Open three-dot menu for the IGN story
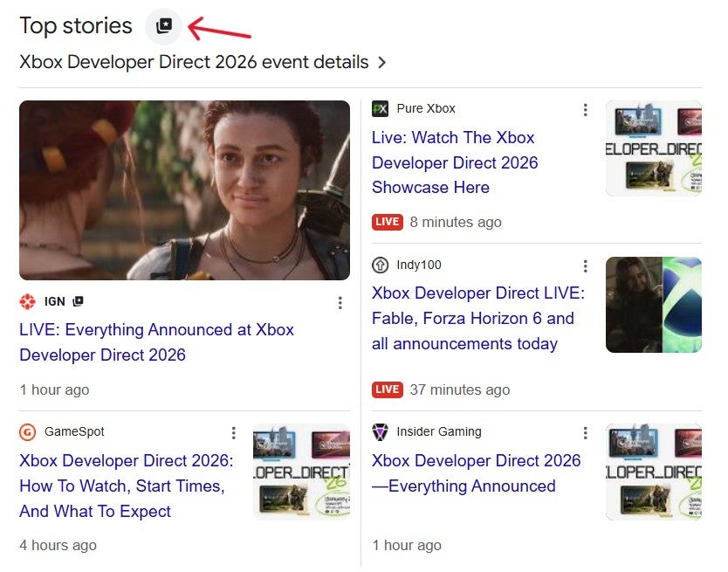 click(x=340, y=303)
